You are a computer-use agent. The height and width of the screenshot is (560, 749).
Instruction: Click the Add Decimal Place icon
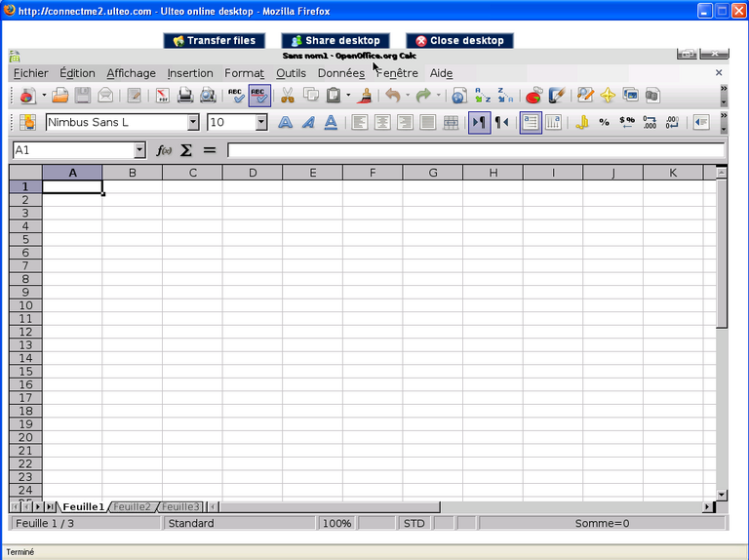click(650, 122)
